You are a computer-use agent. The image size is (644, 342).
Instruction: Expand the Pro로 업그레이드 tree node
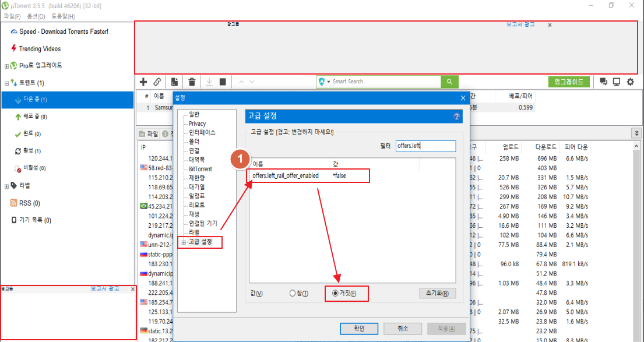coord(6,66)
